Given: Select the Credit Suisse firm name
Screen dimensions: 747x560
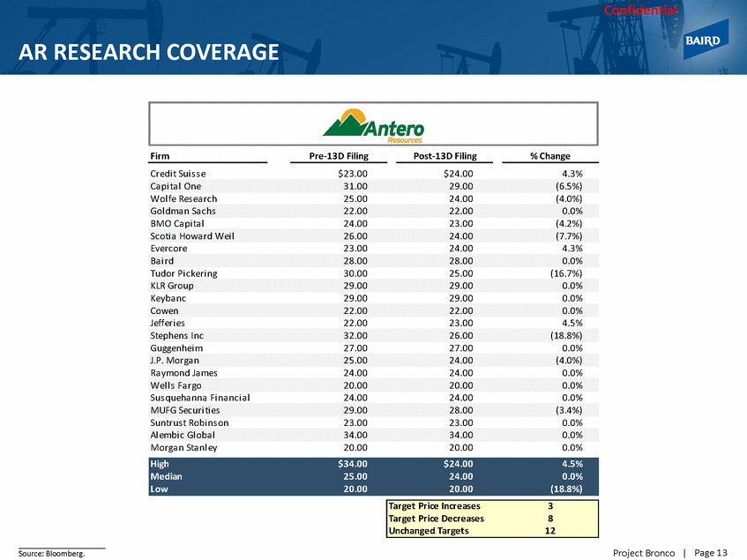Looking at the screenshot, I should click(178, 174).
